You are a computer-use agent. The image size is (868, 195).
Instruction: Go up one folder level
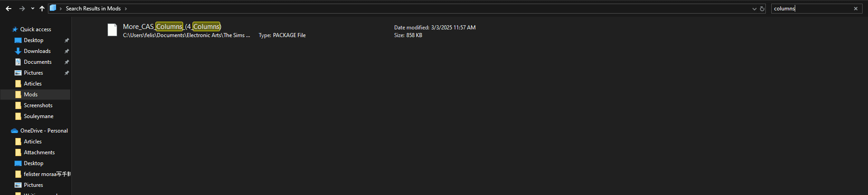coord(42,9)
